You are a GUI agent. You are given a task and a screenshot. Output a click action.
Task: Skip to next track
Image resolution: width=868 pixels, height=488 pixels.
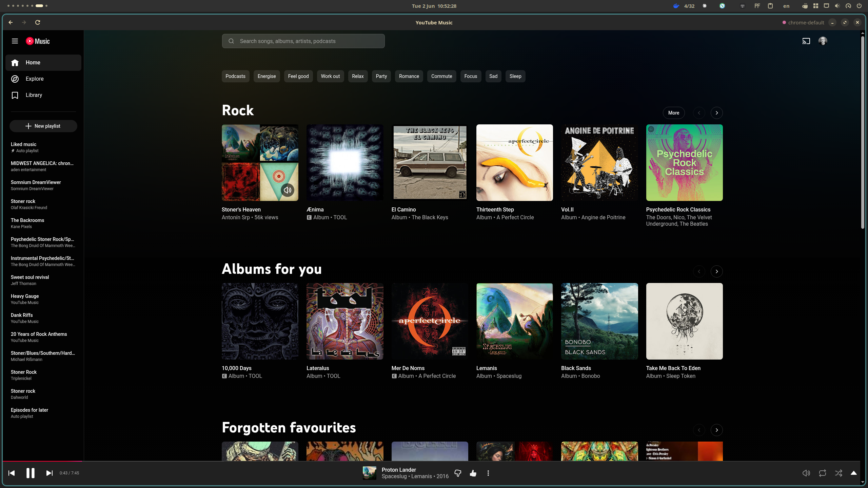click(50, 473)
